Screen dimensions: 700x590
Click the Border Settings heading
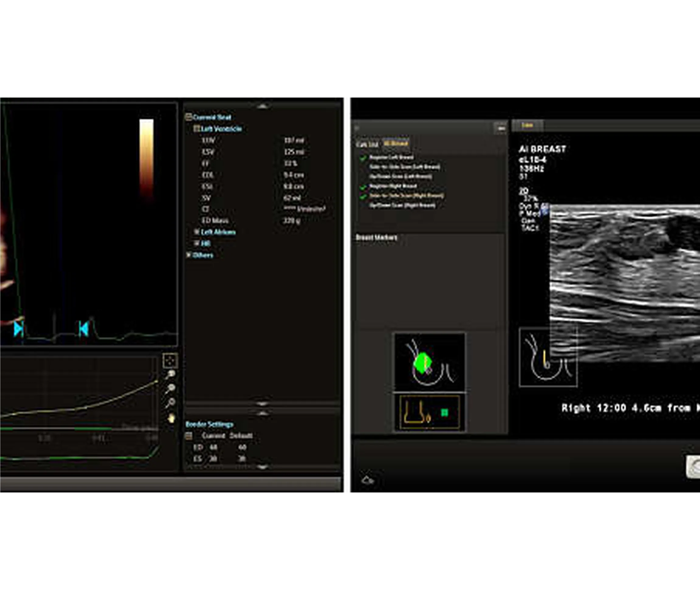point(209,424)
